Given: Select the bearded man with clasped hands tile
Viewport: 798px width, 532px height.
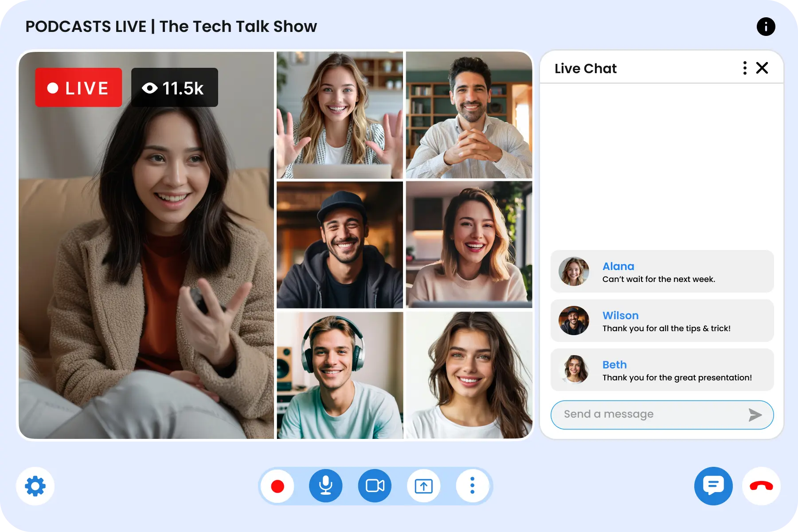Looking at the screenshot, I should (x=469, y=115).
